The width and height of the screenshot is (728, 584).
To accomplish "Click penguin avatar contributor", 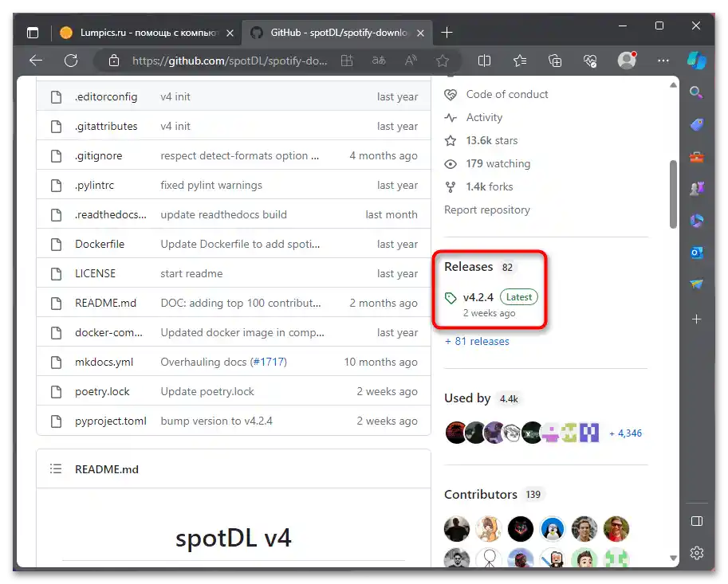I will click(x=552, y=529).
